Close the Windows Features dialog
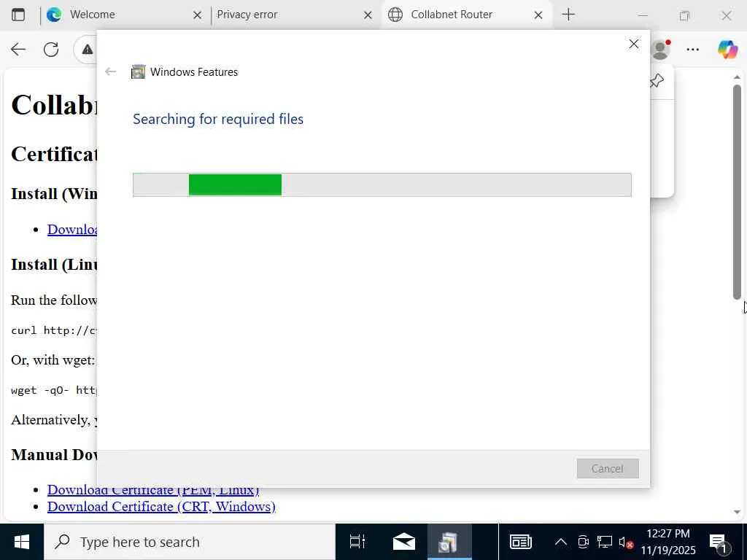 633,44
